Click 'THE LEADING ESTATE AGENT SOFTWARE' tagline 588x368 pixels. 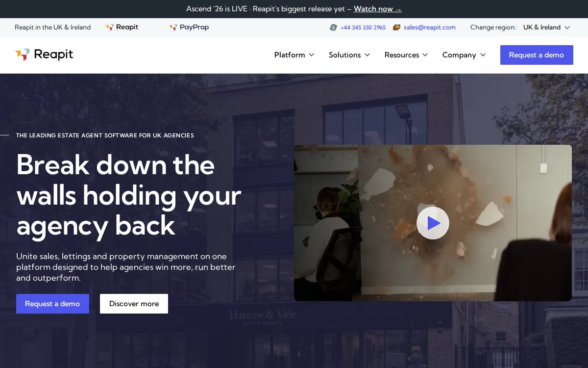point(105,135)
